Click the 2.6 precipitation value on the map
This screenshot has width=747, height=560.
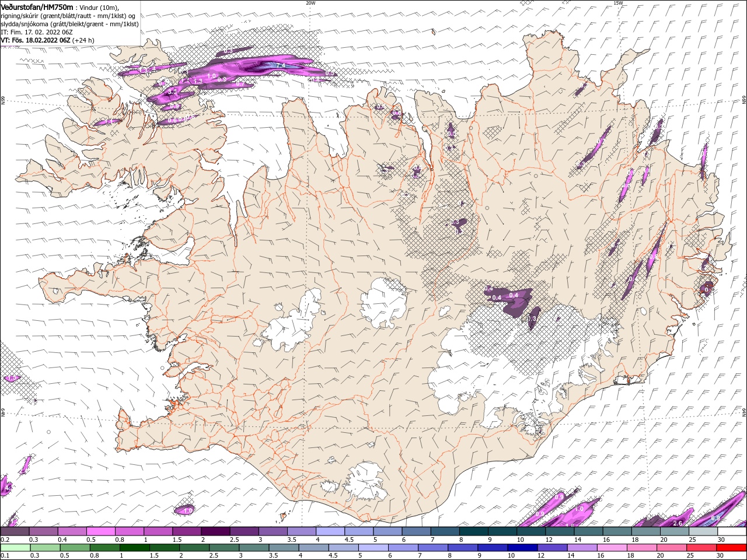click(x=678, y=523)
